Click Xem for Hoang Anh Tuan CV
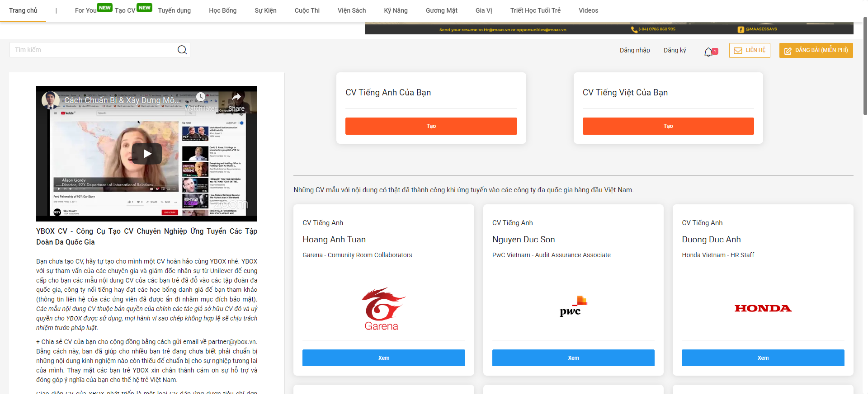868x396 pixels. tap(384, 358)
